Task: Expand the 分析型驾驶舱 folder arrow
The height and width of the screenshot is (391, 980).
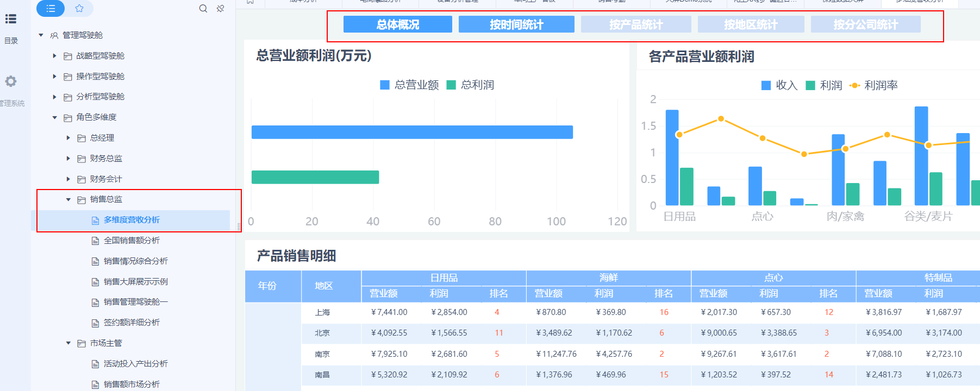Action: 54,97
